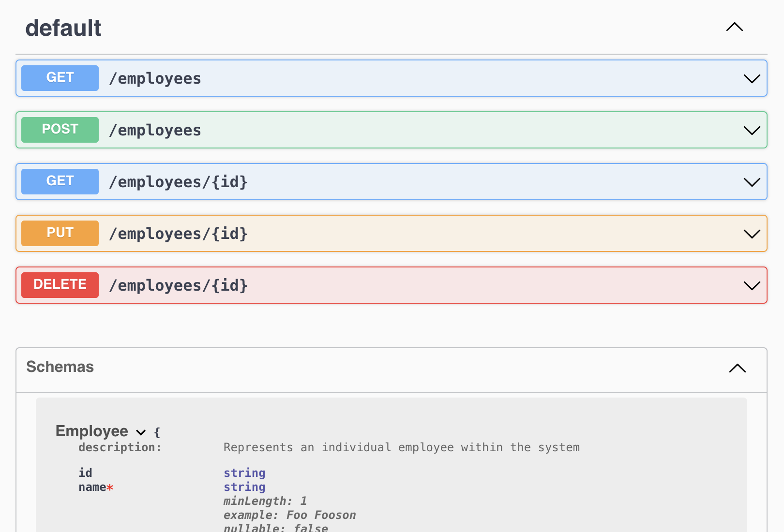Collapse the default section using its arrow

(x=734, y=28)
